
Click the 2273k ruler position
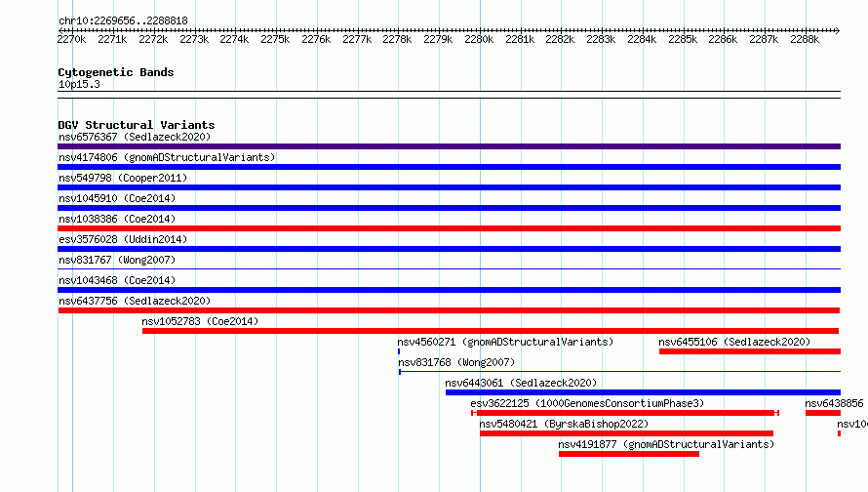pyautogui.click(x=194, y=39)
